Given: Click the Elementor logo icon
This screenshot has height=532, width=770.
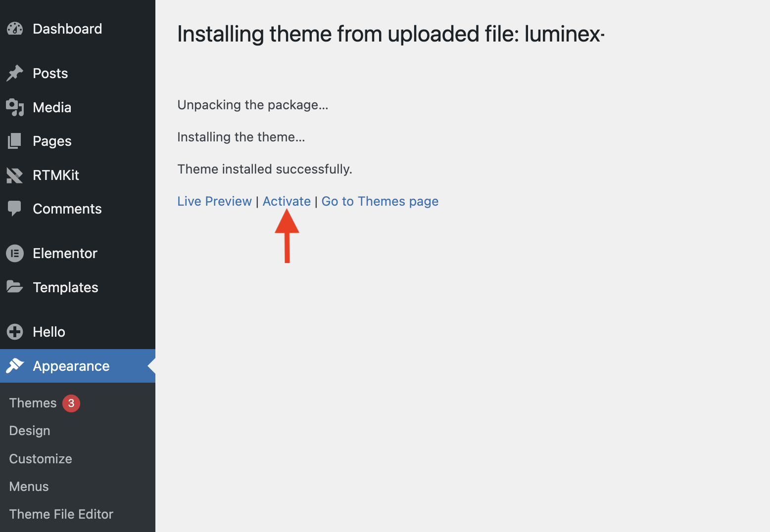Looking at the screenshot, I should (15, 253).
